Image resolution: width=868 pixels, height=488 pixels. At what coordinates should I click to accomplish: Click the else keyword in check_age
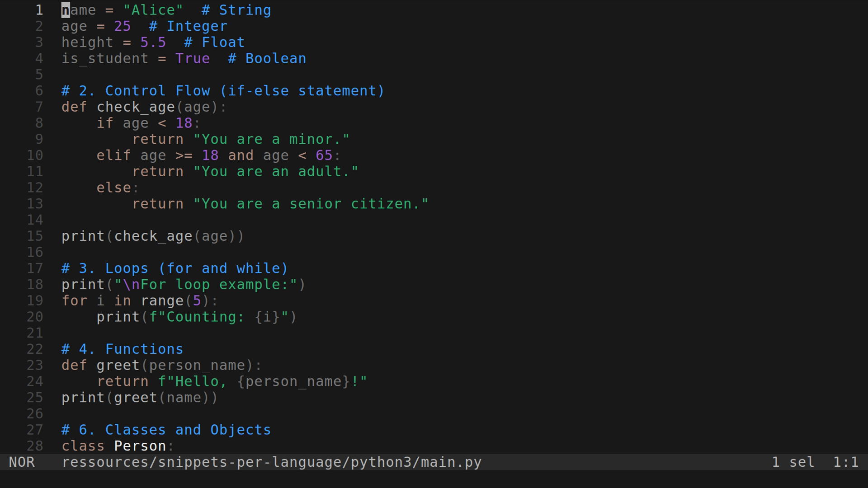pyautogui.click(x=113, y=188)
